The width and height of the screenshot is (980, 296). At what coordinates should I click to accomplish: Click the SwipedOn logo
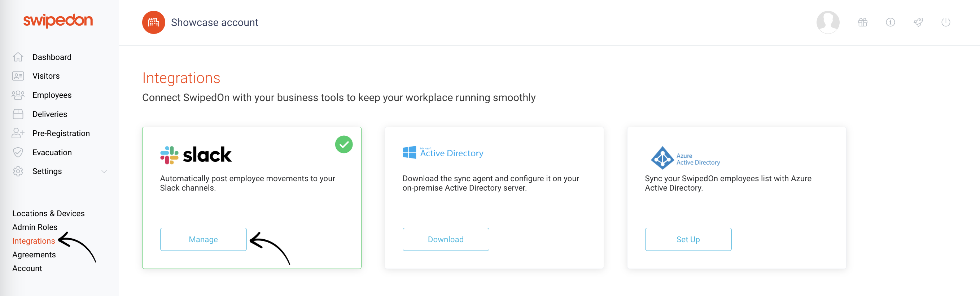coord(58,21)
